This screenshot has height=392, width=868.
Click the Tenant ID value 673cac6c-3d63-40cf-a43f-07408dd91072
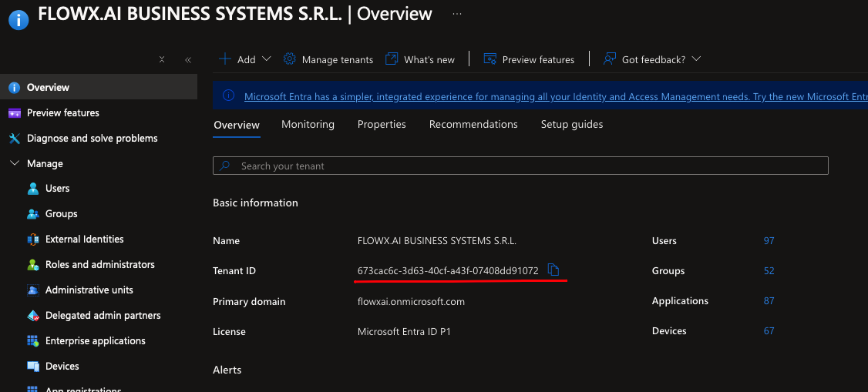pyautogui.click(x=448, y=271)
